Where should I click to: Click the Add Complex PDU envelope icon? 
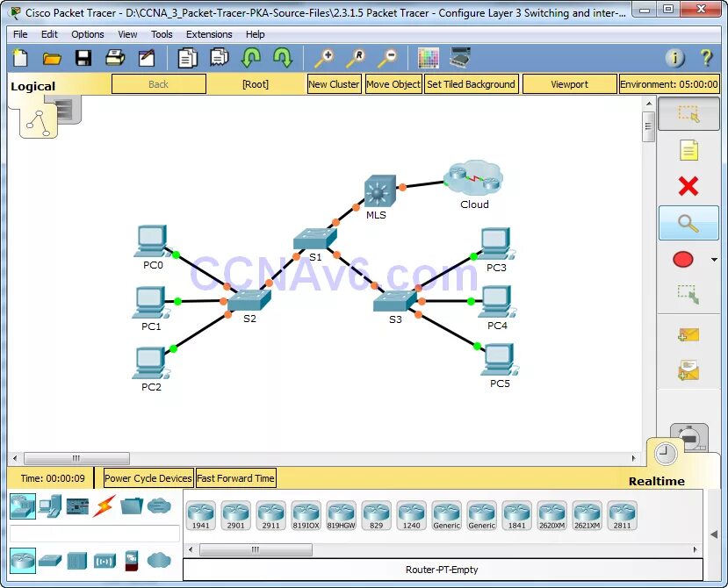[688, 369]
